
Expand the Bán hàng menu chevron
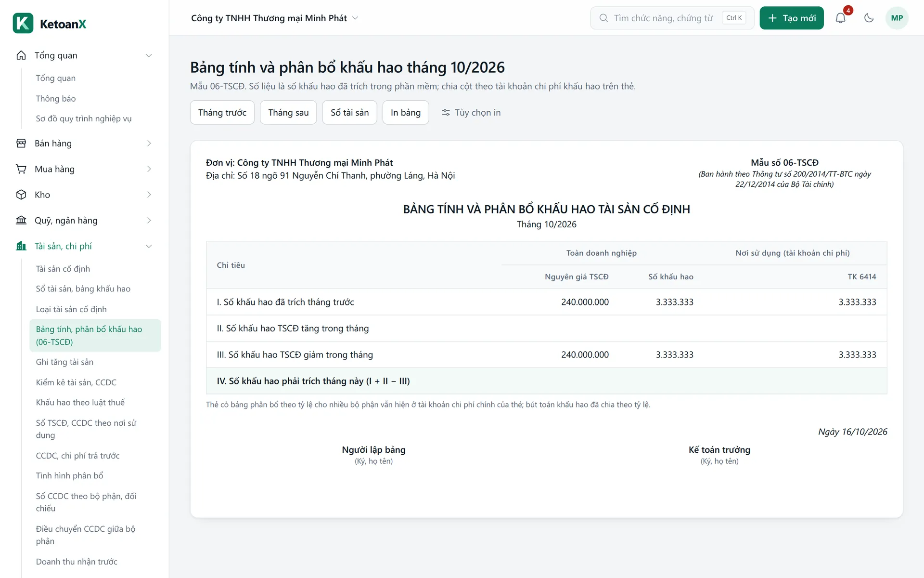[149, 144]
